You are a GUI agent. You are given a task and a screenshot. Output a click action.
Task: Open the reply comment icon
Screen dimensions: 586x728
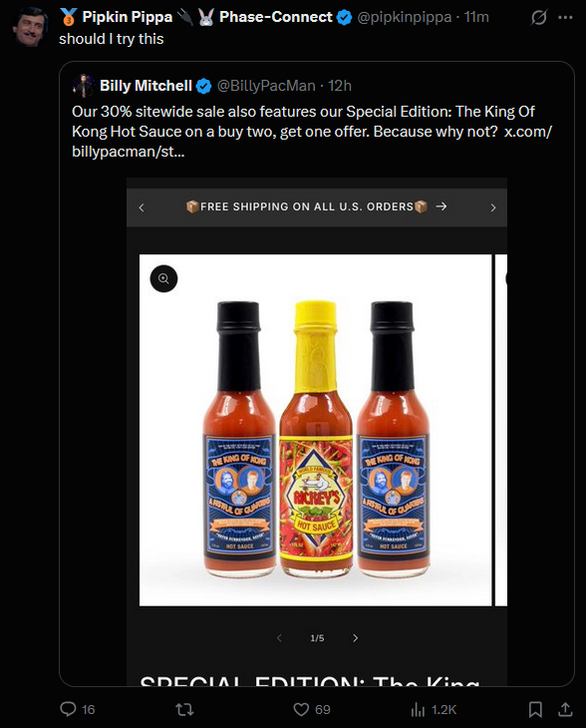click(68, 709)
